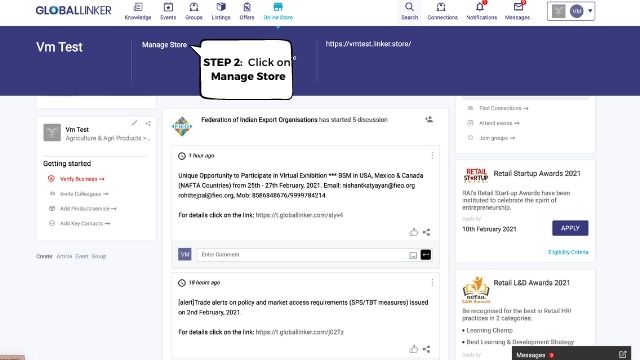Open Federation of Indian Export Organisations logo
Screen dimensions: 640x360
pyautogui.click(x=182, y=126)
